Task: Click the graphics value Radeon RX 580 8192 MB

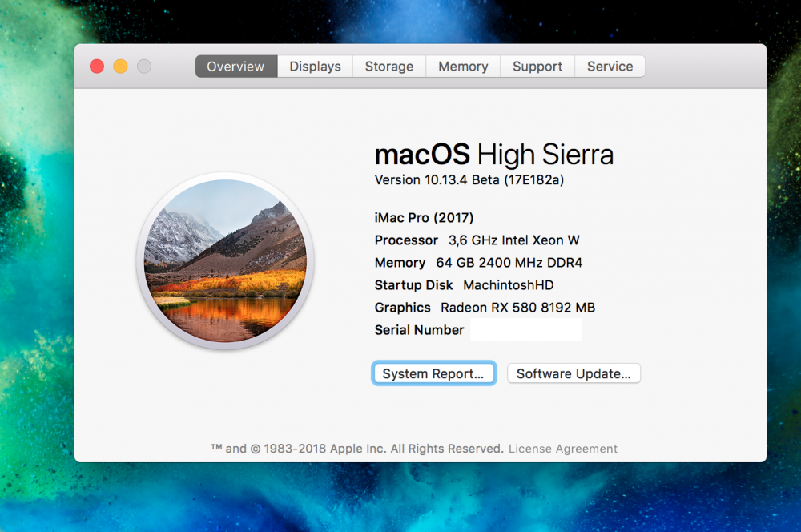Action: point(518,308)
